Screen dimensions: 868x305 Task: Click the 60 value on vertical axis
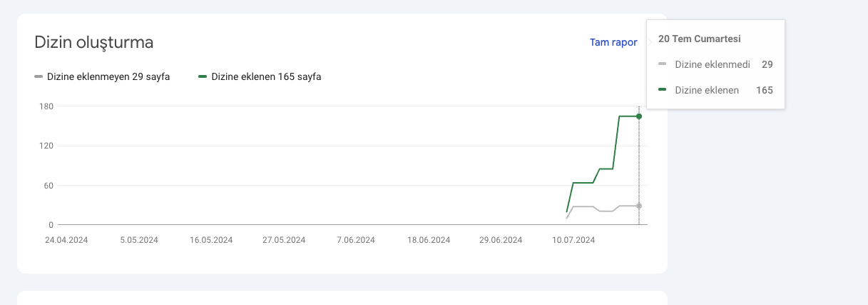click(49, 186)
